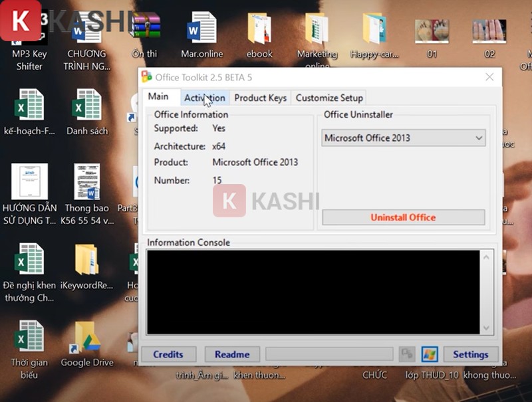Select the Happy-car folder on desktop
This screenshot has height=402, width=532.
click(374, 28)
